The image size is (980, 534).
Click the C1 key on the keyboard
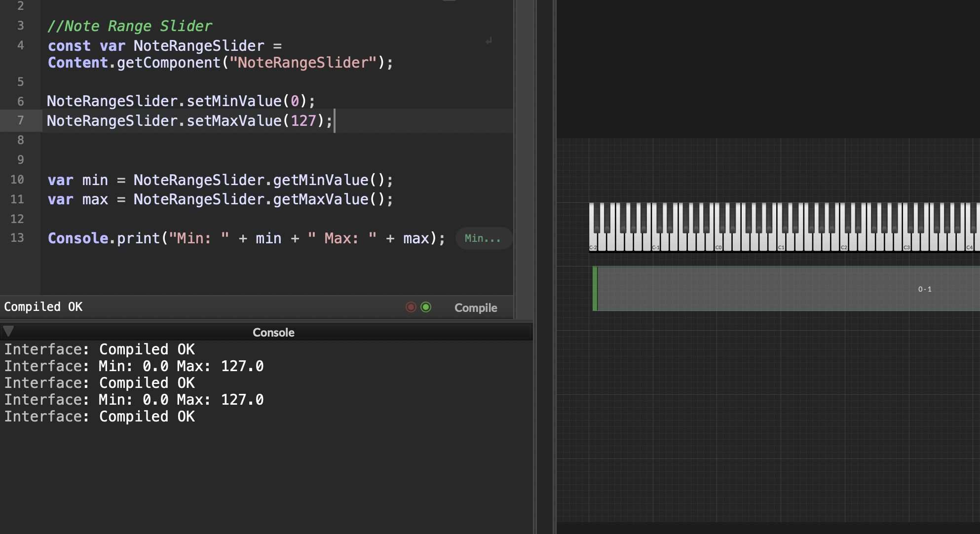(x=781, y=242)
